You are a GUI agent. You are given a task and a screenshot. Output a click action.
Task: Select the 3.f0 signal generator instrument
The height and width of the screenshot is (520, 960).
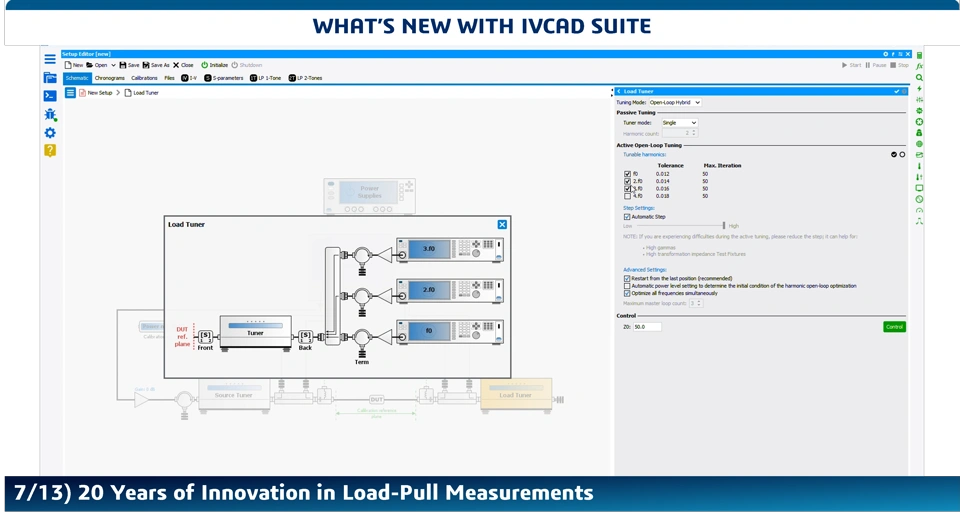pos(450,250)
